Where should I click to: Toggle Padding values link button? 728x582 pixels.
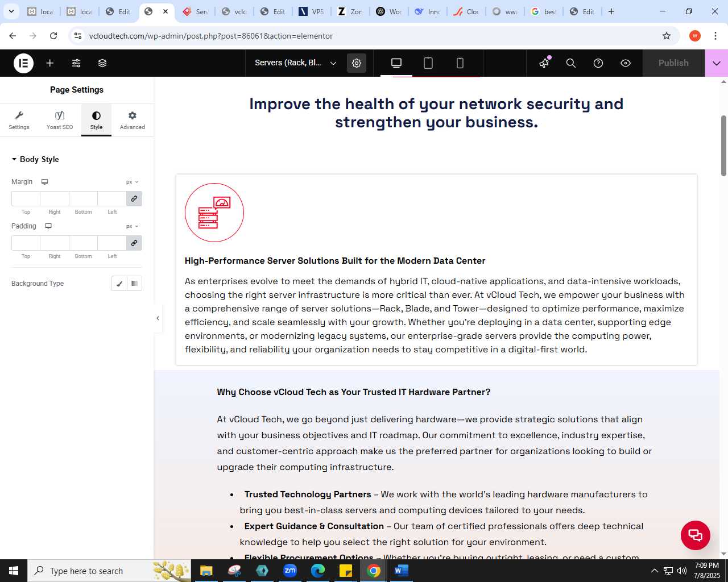point(134,243)
